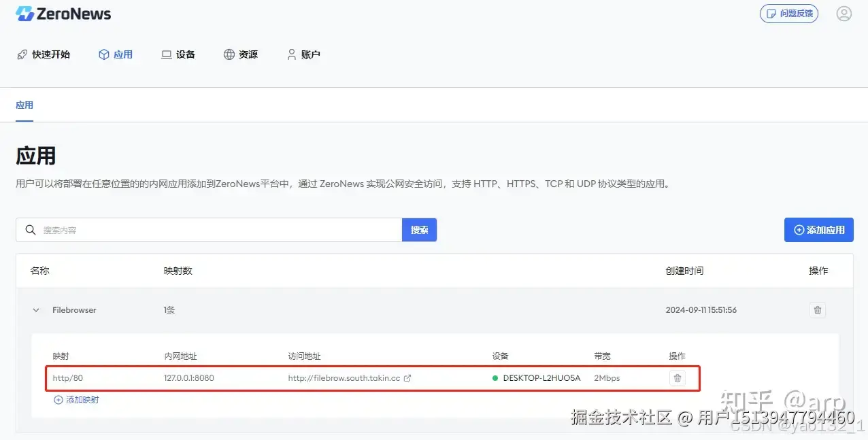The width and height of the screenshot is (868, 440).
Task: Click the Filebrowser application name
Action: pos(74,310)
